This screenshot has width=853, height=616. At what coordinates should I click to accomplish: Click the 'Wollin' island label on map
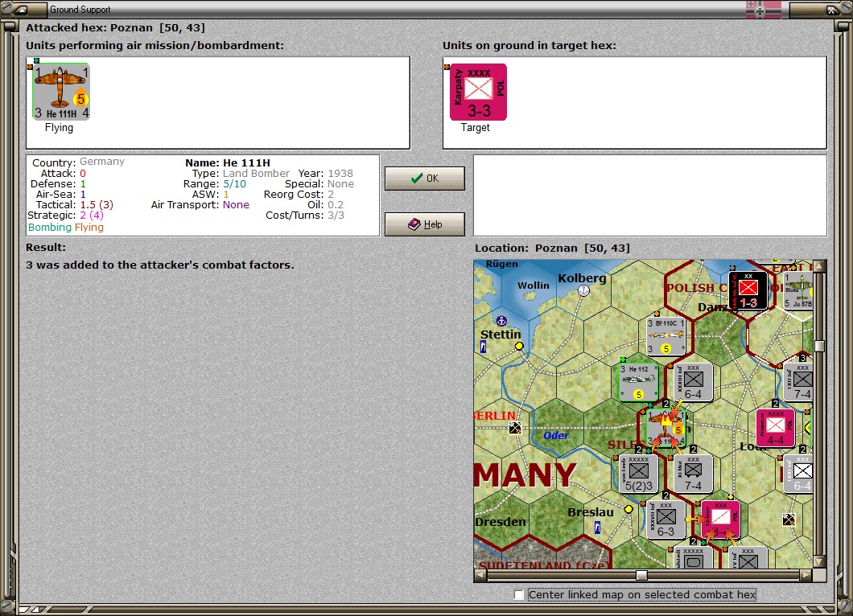(533, 285)
